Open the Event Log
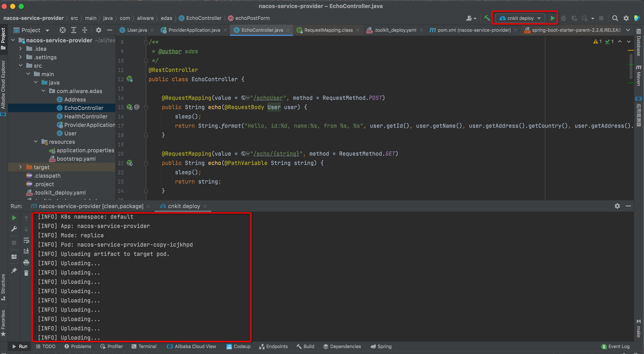Image resolution: width=644 pixels, height=354 pixels. click(615, 347)
